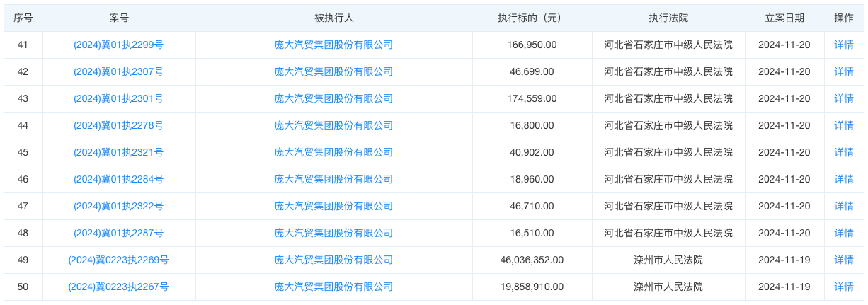This screenshot has width=868, height=305.
Task: View 详情 for row 44
Action: click(x=844, y=125)
